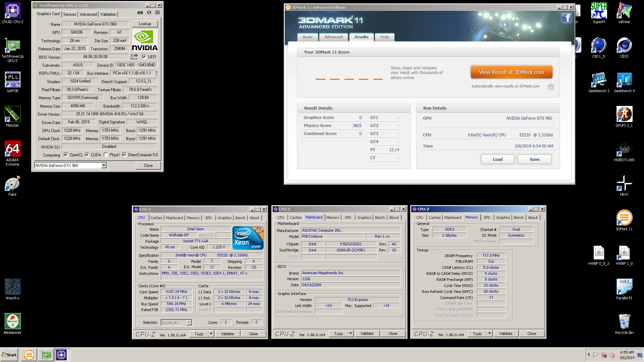This screenshot has height=362, width=644.
Task: Click View Result at 3DMark.com button
Action: [511, 72]
